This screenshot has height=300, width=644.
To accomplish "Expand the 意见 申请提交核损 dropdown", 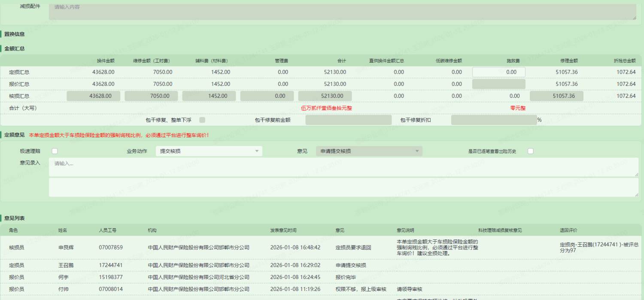I will click(x=416, y=151).
